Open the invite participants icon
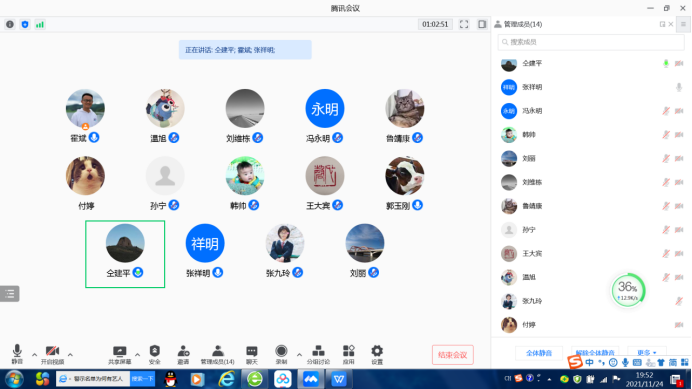 (183, 355)
